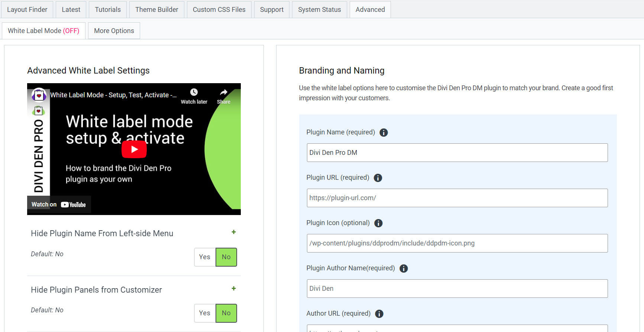
Task: Click the Share arrow on video
Action: tap(223, 92)
